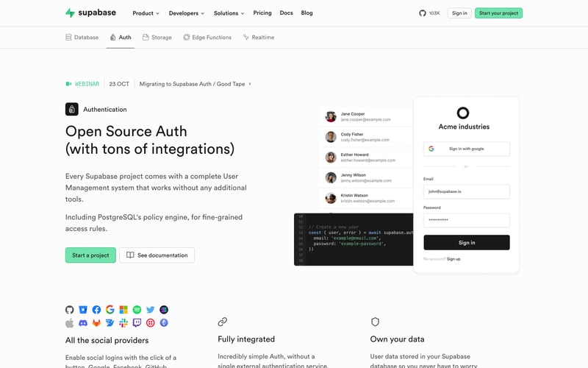Click the 23 OCT date label
Viewport: 588px width, 368px height.
pyautogui.click(x=119, y=84)
